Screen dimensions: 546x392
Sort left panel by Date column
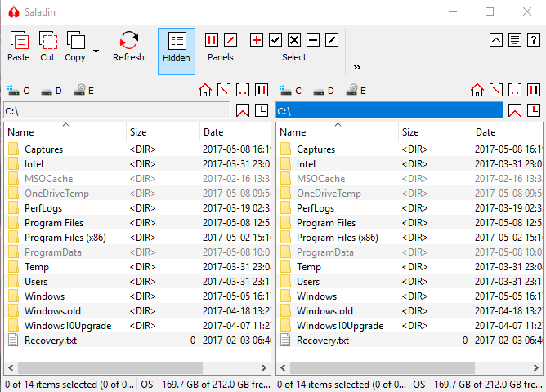(235, 132)
